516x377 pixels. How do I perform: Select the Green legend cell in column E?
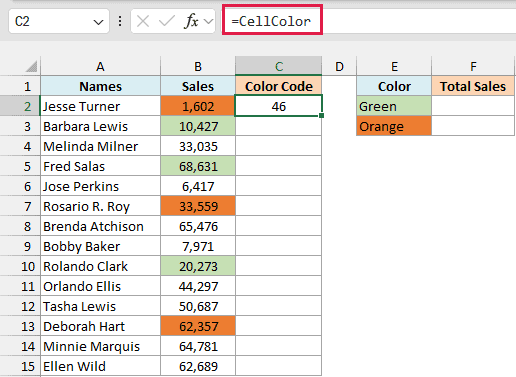click(x=394, y=106)
